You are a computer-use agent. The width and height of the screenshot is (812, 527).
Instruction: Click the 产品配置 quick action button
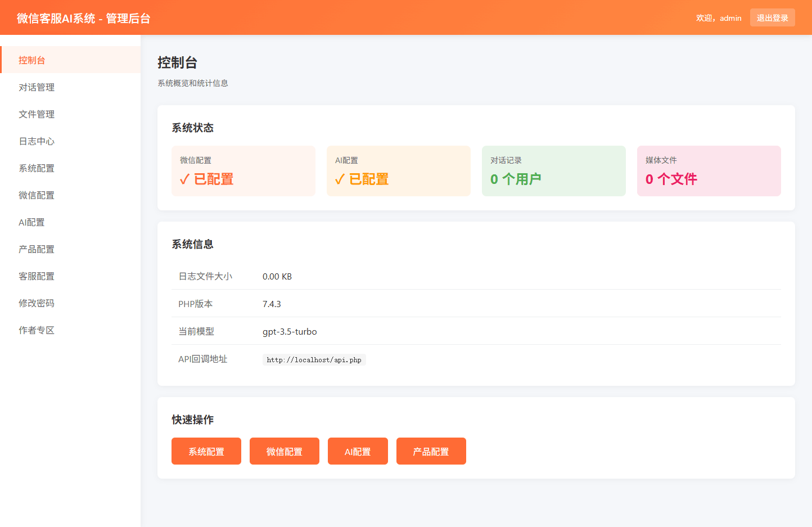coord(431,451)
